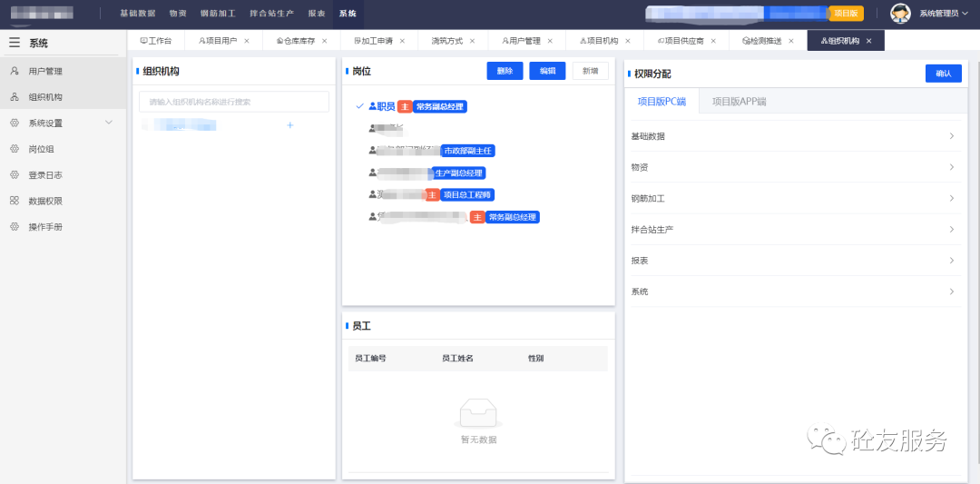The image size is (980, 484).
Task: Open 登录日志 in the sidebar
Action: click(44, 175)
